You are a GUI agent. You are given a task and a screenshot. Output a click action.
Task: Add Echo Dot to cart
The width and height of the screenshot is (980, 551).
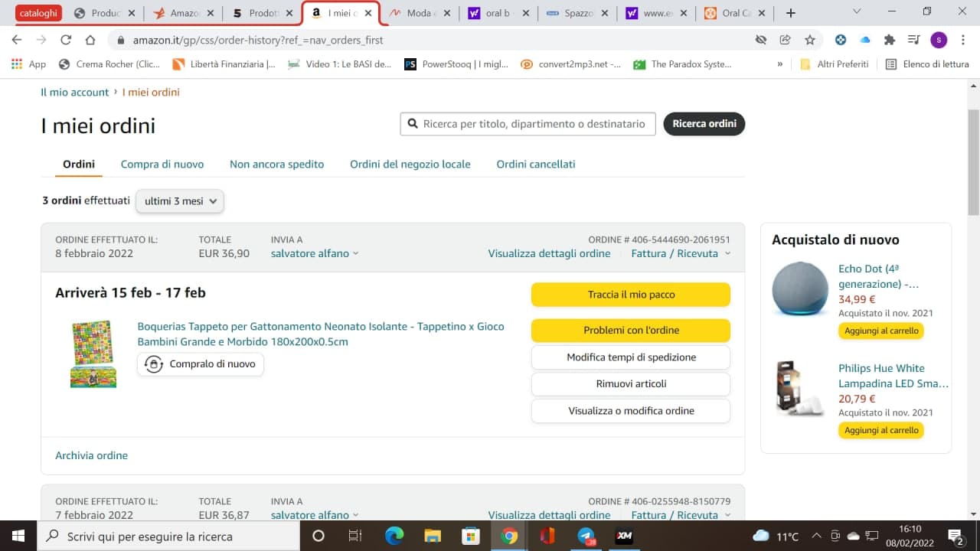click(x=880, y=331)
